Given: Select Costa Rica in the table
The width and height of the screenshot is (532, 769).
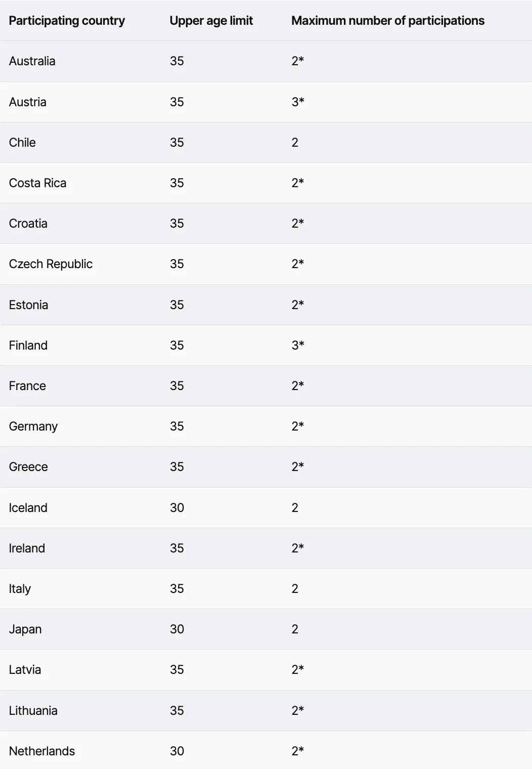Looking at the screenshot, I should 38,183.
